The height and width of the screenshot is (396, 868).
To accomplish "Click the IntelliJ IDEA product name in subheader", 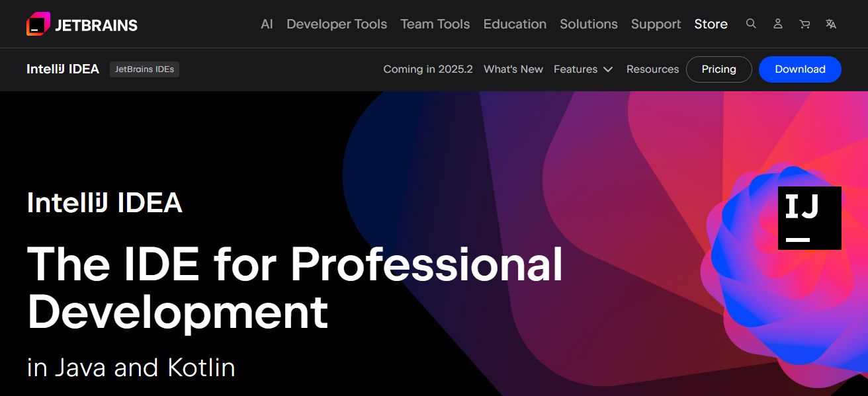I will pos(63,69).
